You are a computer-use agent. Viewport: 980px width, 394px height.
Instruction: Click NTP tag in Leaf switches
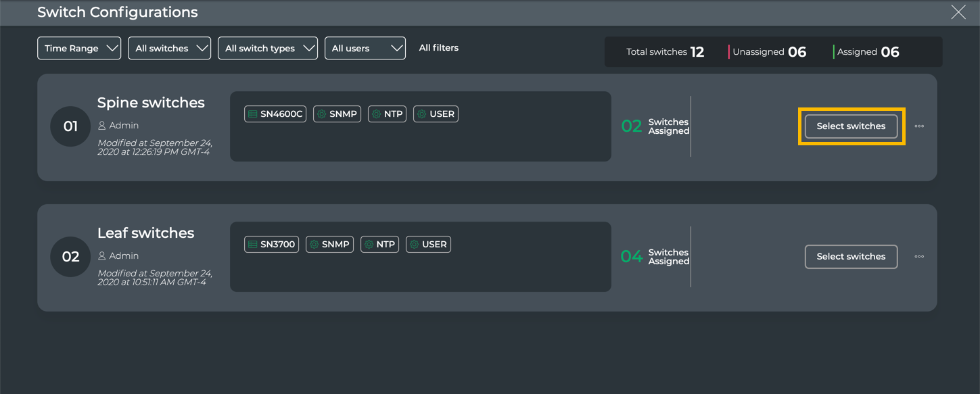point(379,245)
